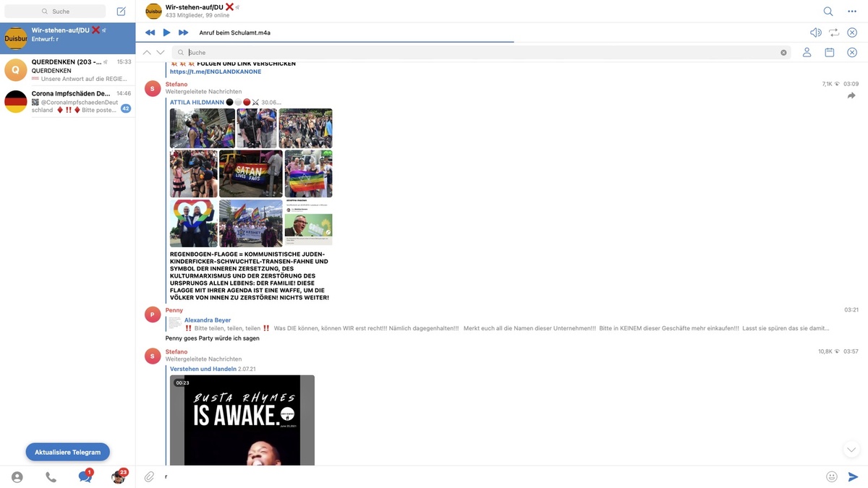Switch to the Chats tab
Image resolution: width=868 pixels, height=488 pixels.
pos(85,476)
